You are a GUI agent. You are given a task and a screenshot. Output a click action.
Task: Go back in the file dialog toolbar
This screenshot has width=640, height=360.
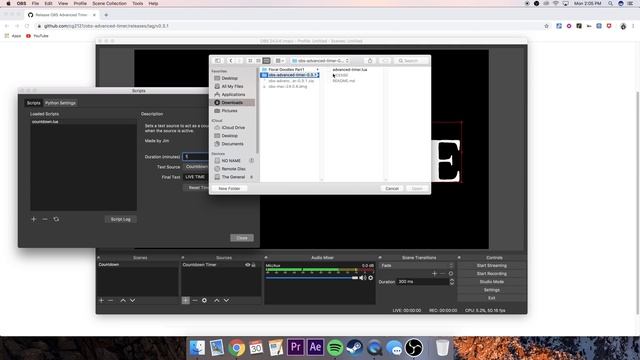pyautogui.click(x=231, y=61)
